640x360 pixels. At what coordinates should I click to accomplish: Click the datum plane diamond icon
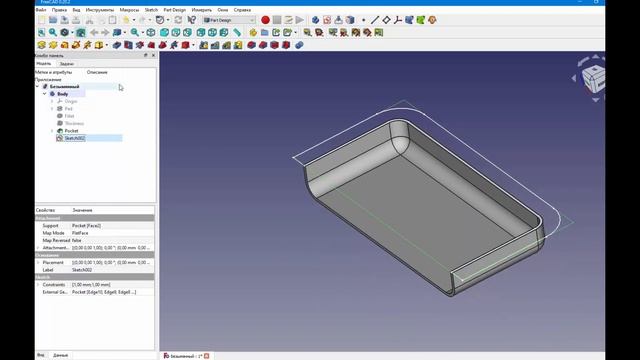click(x=386, y=20)
